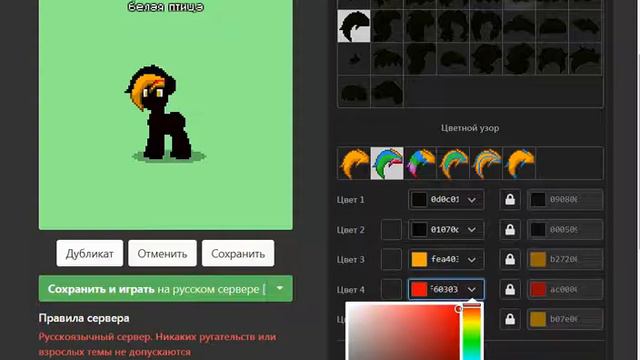640x360 pixels.
Task: Open server list arrow beside Сохранить и играть
Action: tap(280, 288)
